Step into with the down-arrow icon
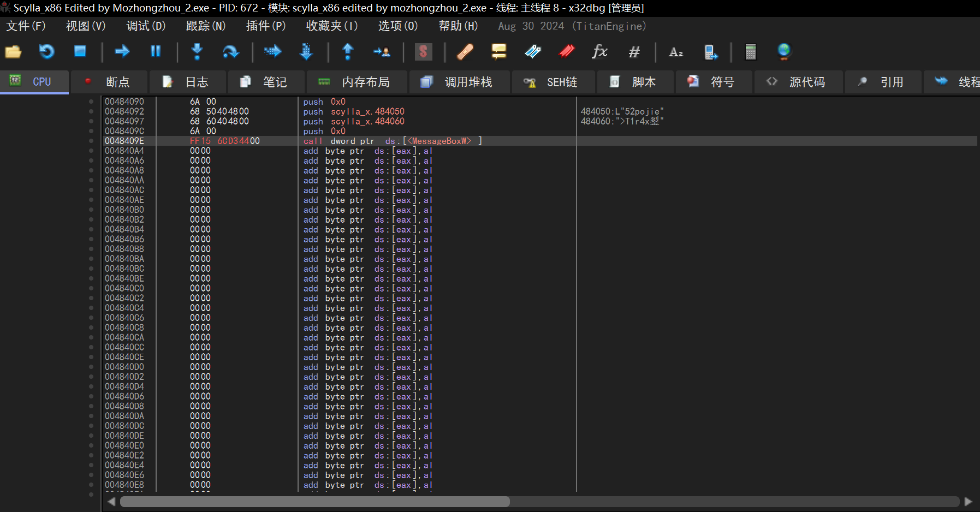Screen dimensions: 980x512 pos(197,52)
